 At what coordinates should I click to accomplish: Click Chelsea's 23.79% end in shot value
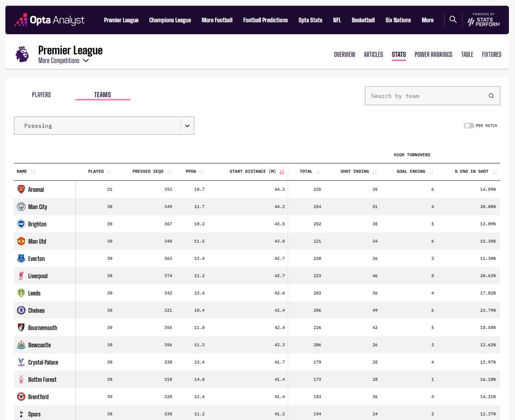click(x=488, y=310)
